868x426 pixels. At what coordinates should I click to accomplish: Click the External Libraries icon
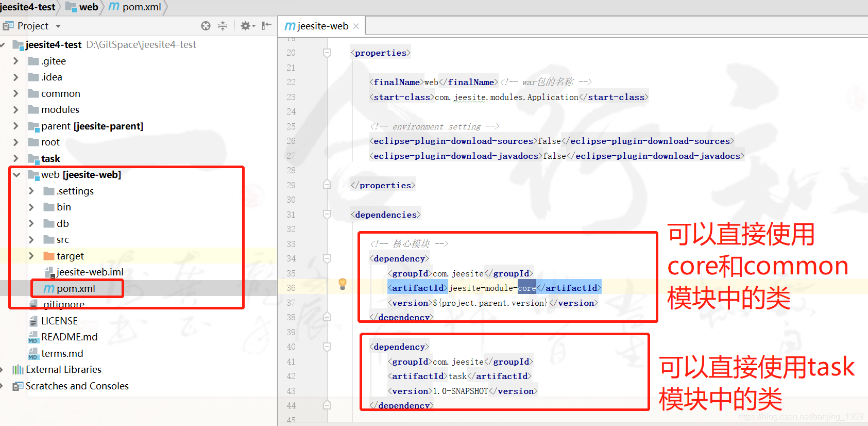click(18, 369)
